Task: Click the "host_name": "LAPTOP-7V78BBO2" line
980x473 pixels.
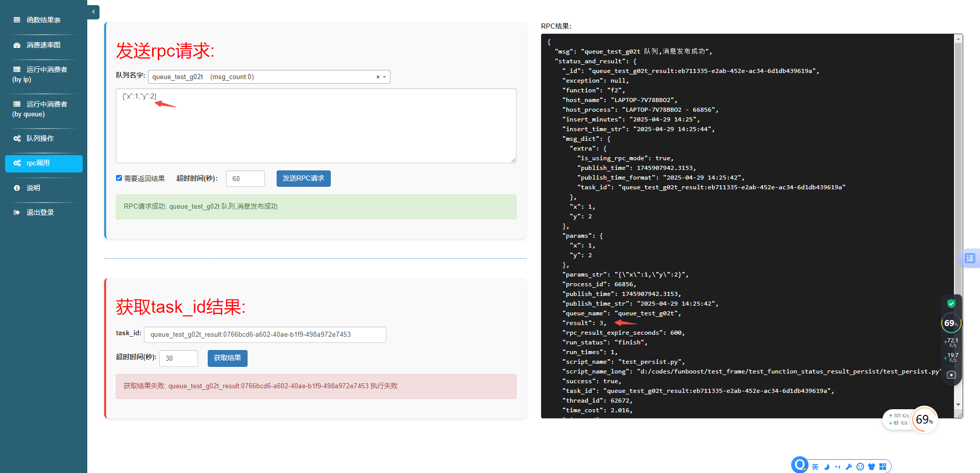Action: pyautogui.click(x=620, y=100)
